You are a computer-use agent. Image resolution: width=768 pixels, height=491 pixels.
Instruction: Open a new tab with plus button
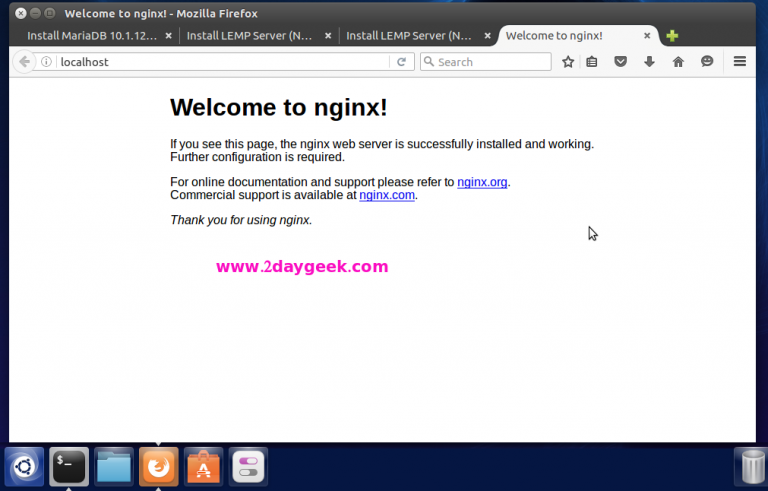[672, 36]
